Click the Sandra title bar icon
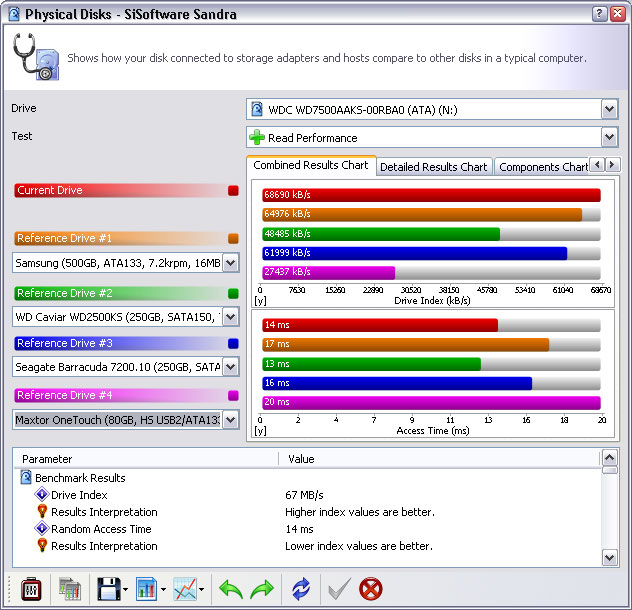The width and height of the screenshot is (632, 610). pos(14,14)
